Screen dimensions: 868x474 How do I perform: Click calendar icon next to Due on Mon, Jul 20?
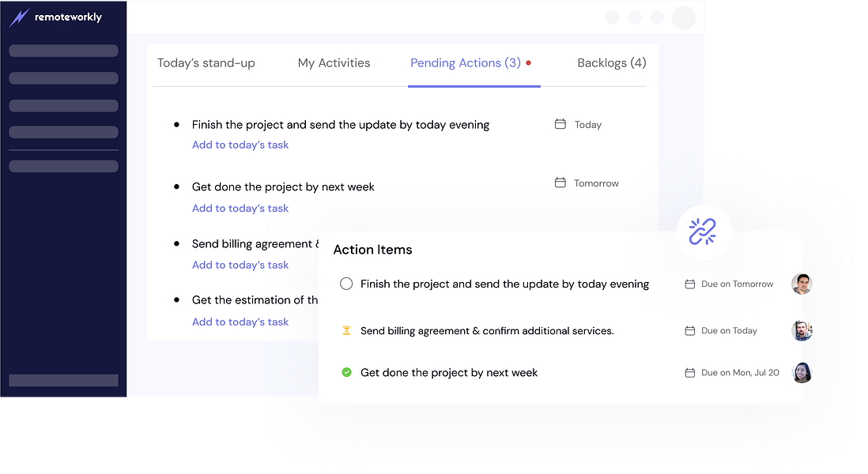pos(689,372)
